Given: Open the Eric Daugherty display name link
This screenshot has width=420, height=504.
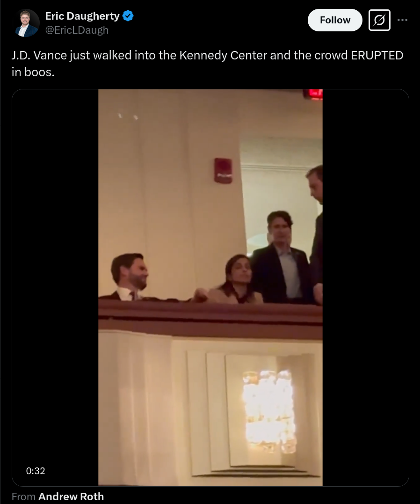Looking at the screenshot, I should point(82,16).
